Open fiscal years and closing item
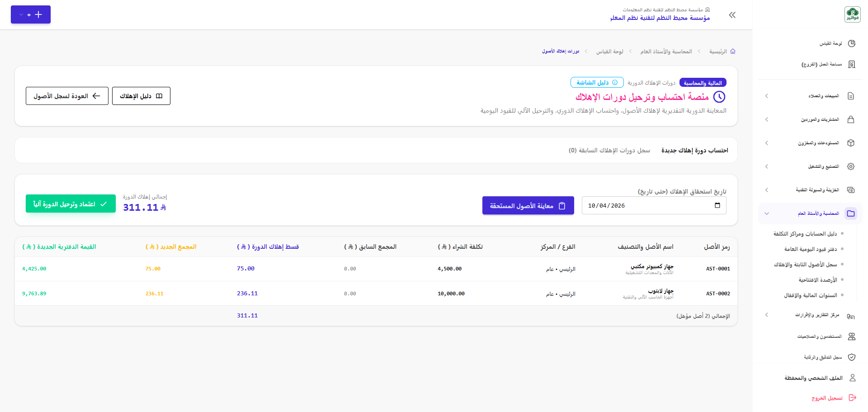 point(811,295)
